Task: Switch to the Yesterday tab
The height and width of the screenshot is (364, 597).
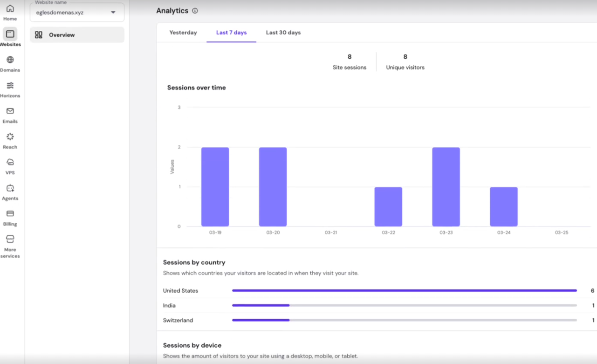Action: coord(183,33)
